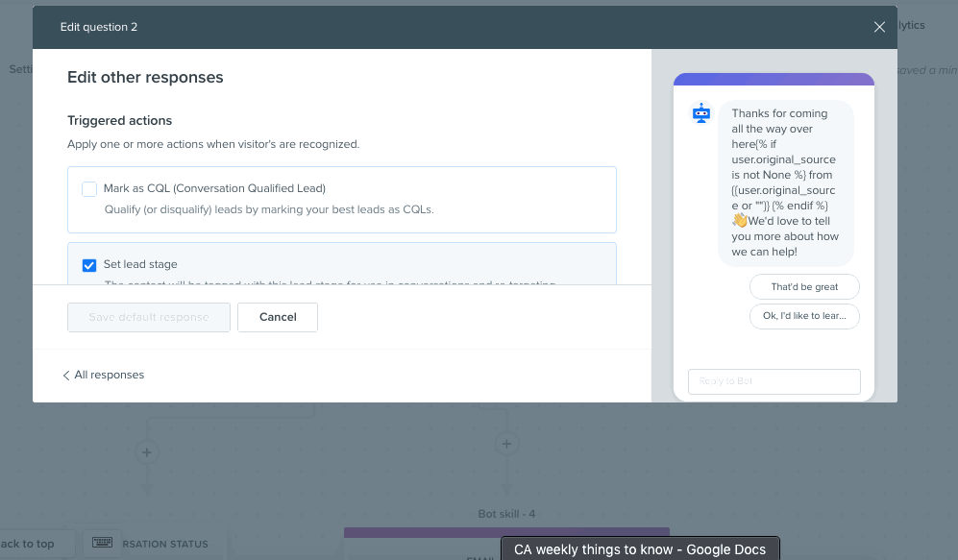Click the bot greeting message bubble
This screenshot has height=560, width=958.
pos(785,183)
